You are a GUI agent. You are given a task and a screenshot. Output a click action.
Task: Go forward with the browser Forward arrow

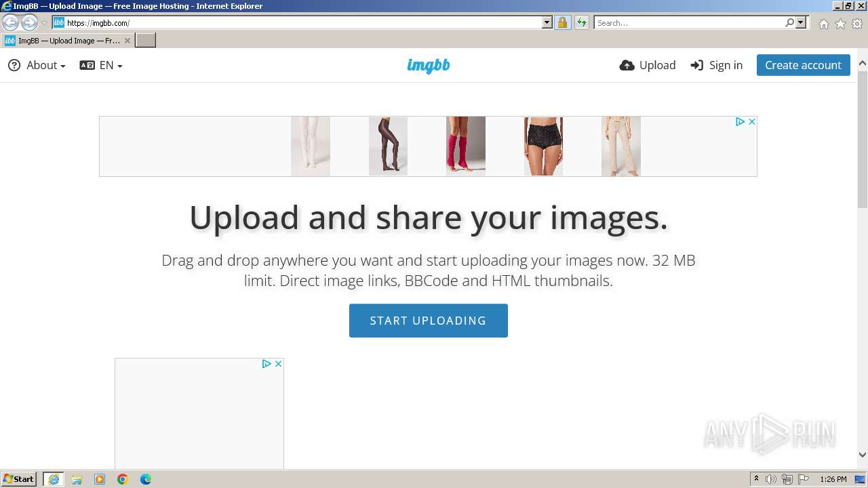(x=29, y=22)
